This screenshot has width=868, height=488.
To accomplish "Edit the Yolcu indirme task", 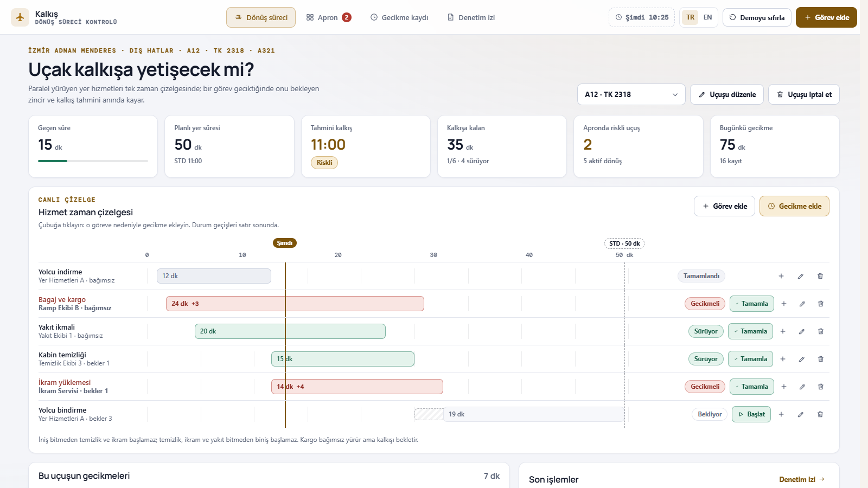I will click(x=801, y=276).
